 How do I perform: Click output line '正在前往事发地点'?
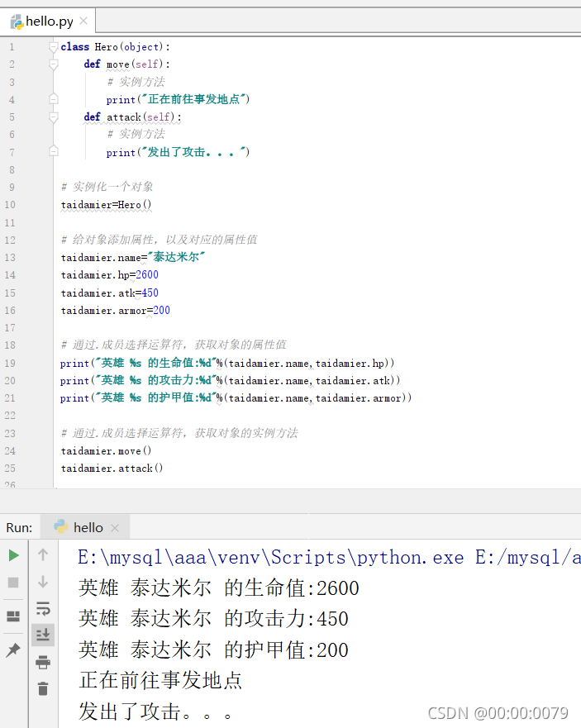(160, 680)
